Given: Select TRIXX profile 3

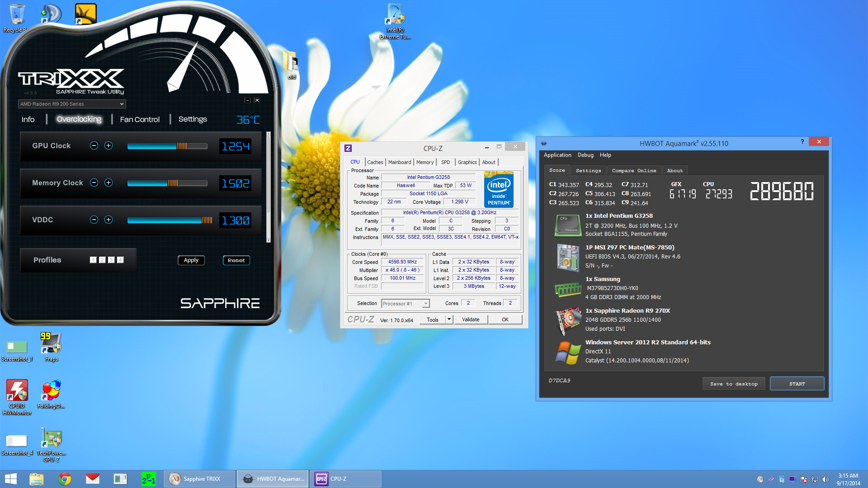Looking at the screenshot, I should tap(111, 260).
